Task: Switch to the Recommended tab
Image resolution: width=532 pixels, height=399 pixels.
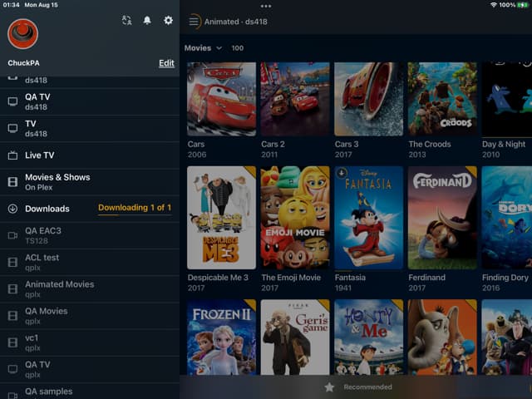Action: tap(358, 387)
